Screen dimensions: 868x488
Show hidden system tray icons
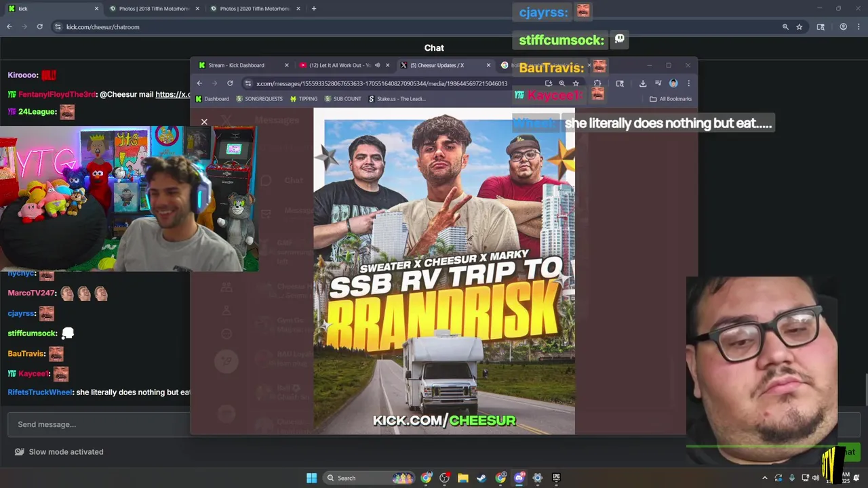(765, 478)
